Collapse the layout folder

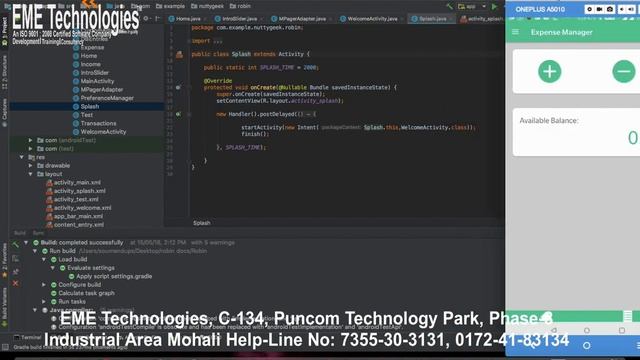31,174
